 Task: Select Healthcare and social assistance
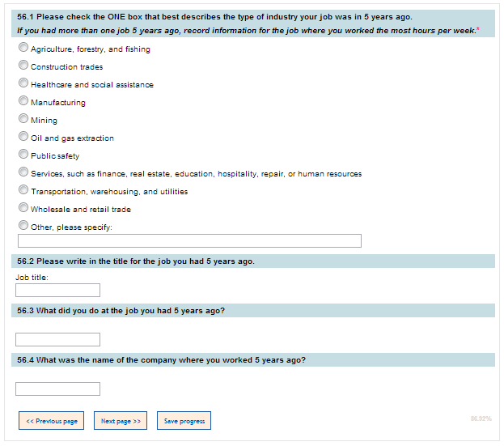point(23,83)
